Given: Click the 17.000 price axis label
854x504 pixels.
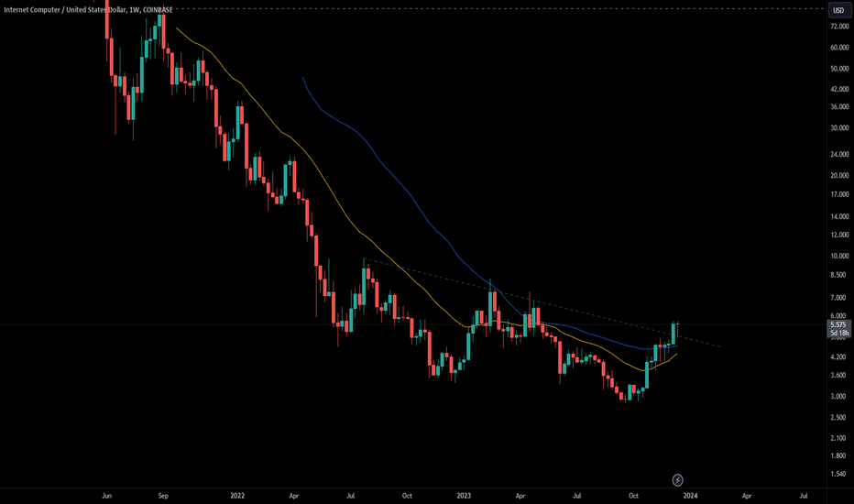Looking at the screenshot, I should tap(839, 194).
